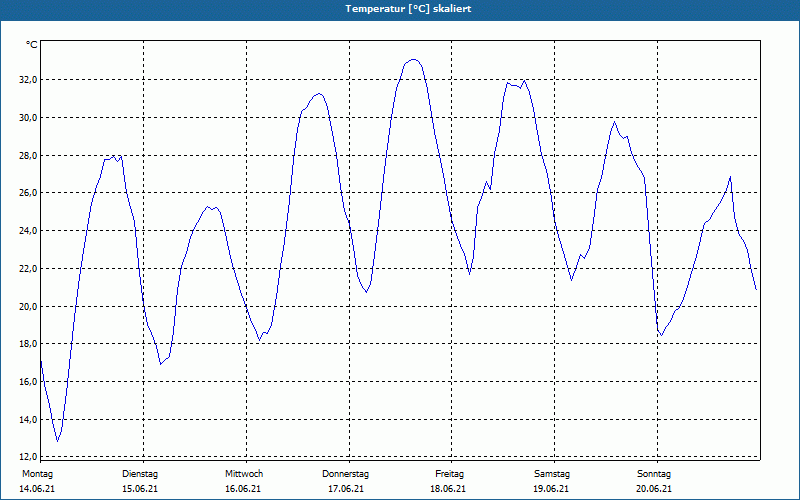
Task: Click the 16,0 axis value
Action: tap(28, 382)
